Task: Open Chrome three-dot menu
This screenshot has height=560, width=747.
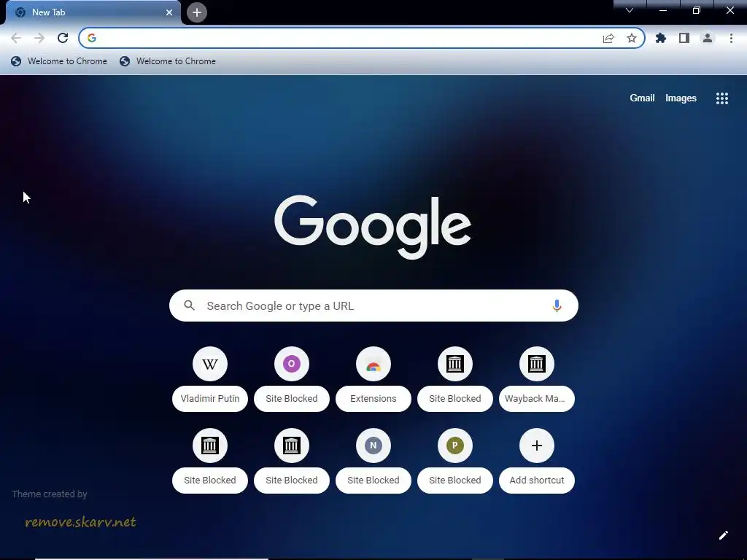Action: pyautogui.click(x=731, y=38)
